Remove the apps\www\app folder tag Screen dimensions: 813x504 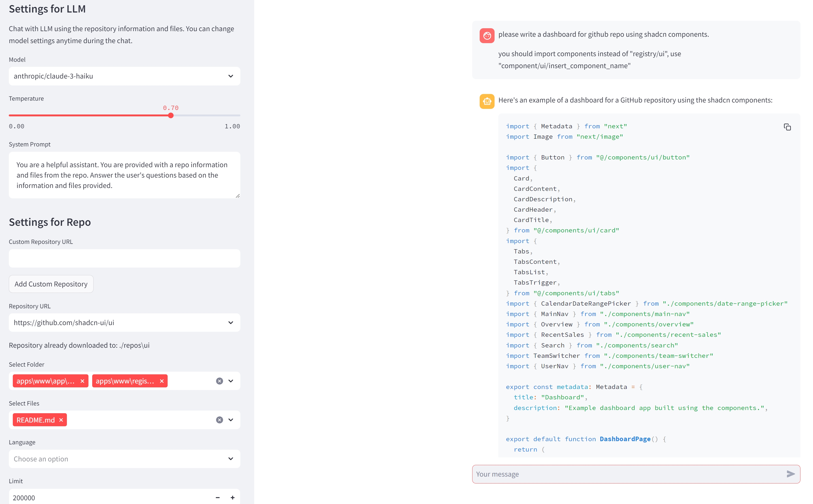(82, 381)
